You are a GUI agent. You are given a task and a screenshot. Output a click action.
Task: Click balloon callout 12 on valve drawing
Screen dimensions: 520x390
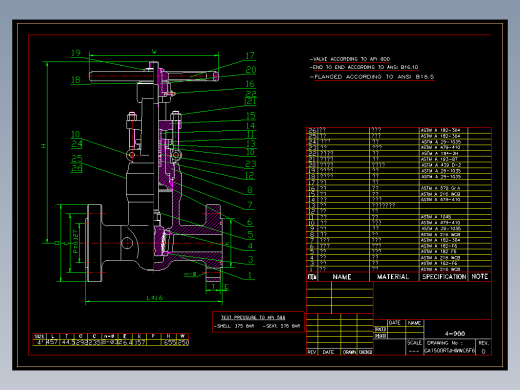pyautogui.click(x=250, y=175)
